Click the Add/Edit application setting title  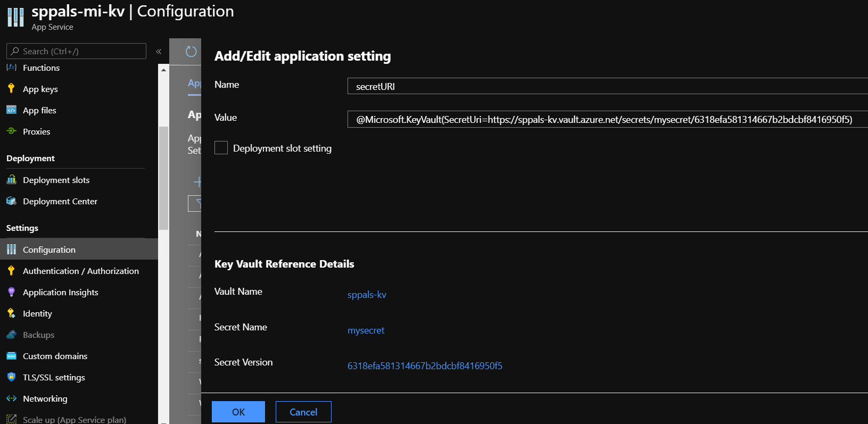302,56
